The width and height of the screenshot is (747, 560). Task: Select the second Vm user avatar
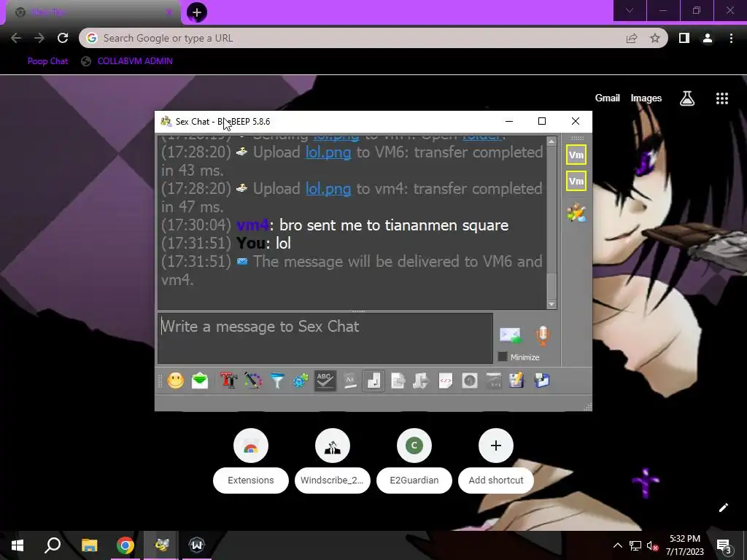[x=576, y=181]
